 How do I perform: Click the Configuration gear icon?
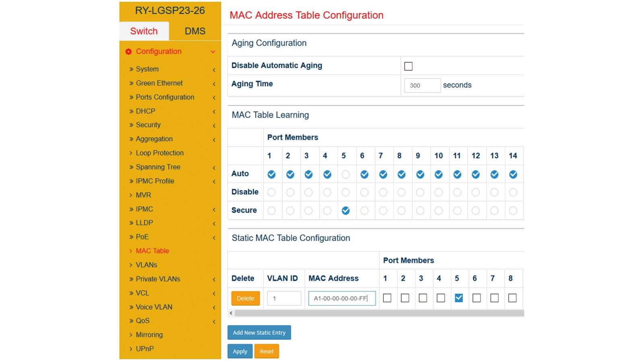(128, 51)
